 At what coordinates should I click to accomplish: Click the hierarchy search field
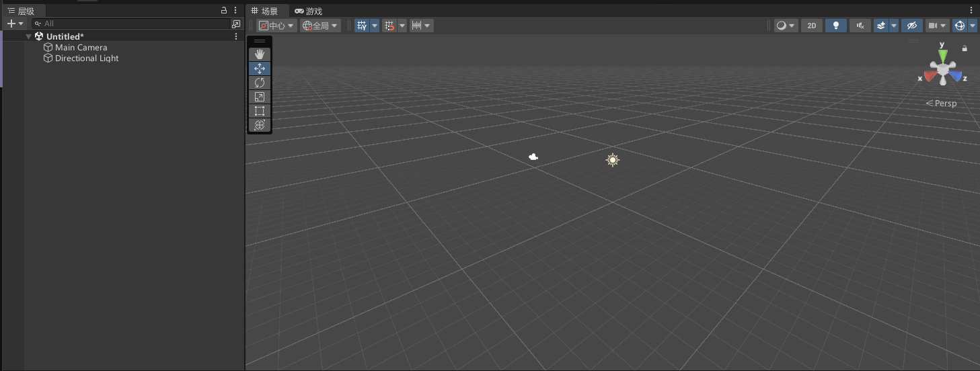[131, 24]
